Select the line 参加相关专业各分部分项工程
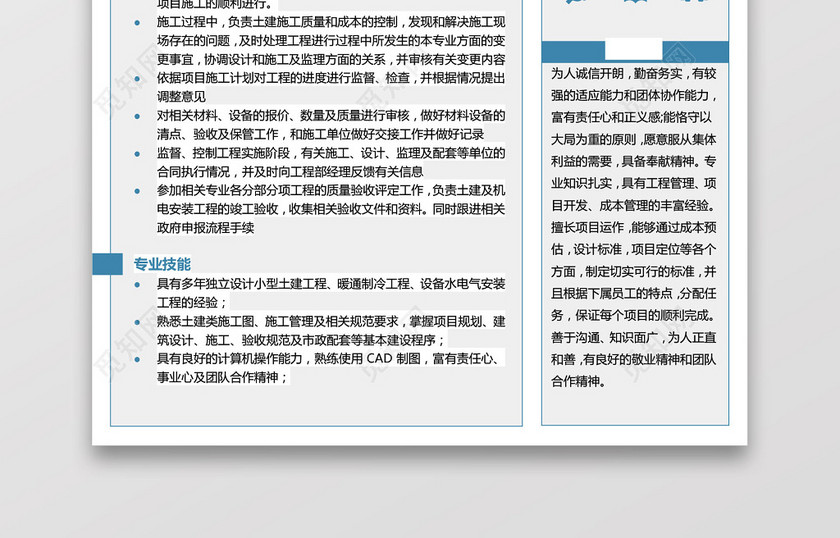This screenshot has width=840, height=538. (x=331, y=191)
